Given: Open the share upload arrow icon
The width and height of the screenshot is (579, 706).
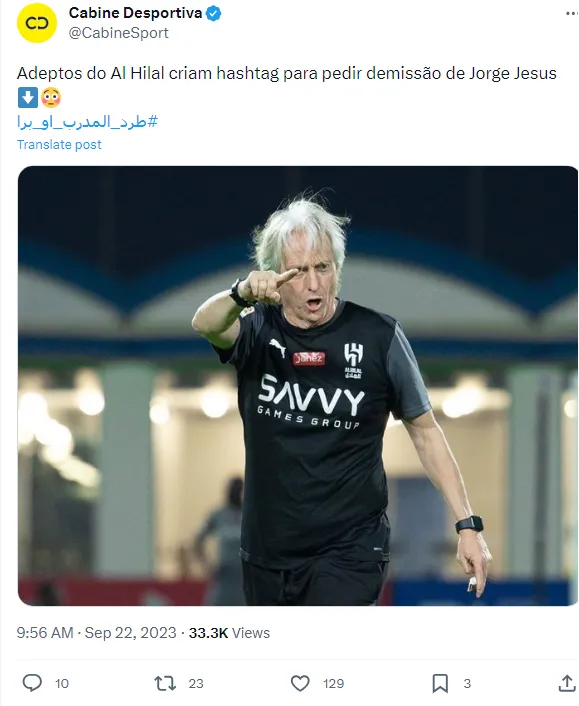Looking at the screenshot, I should (x=567, y=683).
